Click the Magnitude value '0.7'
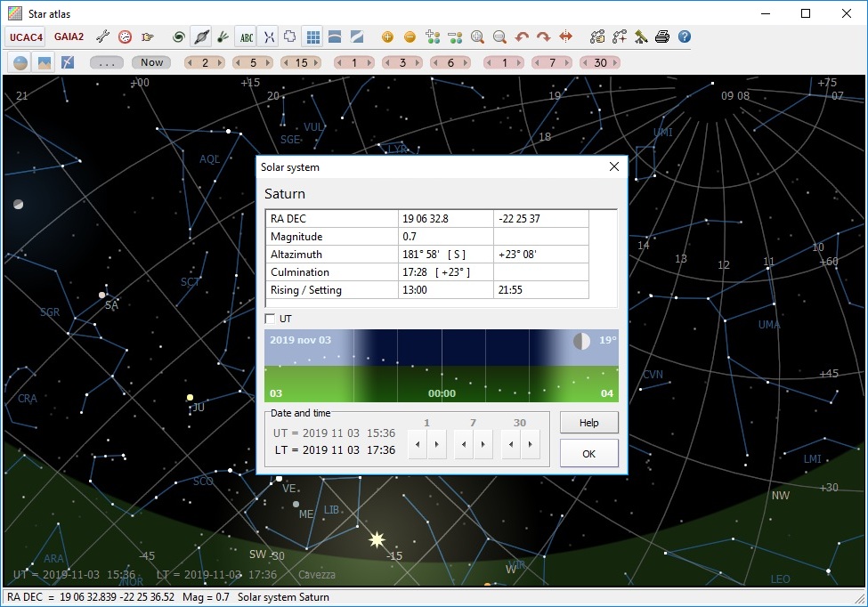 [x=410, y=236]
